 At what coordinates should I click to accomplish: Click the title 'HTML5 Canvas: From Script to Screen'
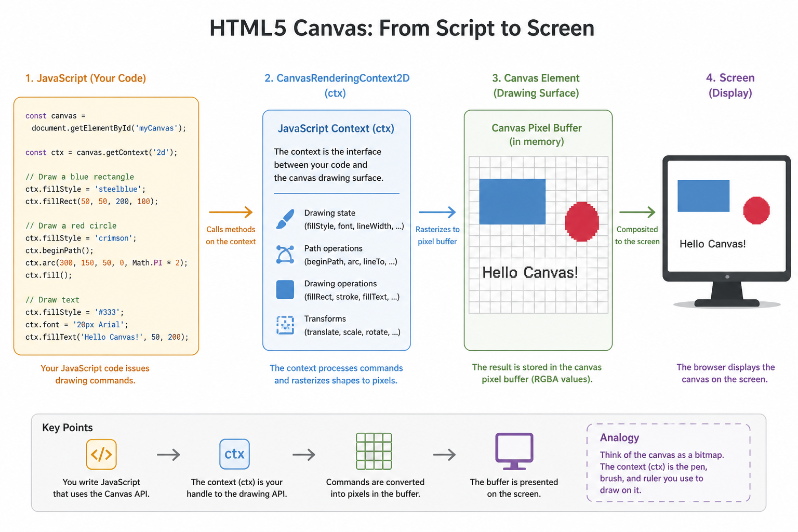[402, 28]
